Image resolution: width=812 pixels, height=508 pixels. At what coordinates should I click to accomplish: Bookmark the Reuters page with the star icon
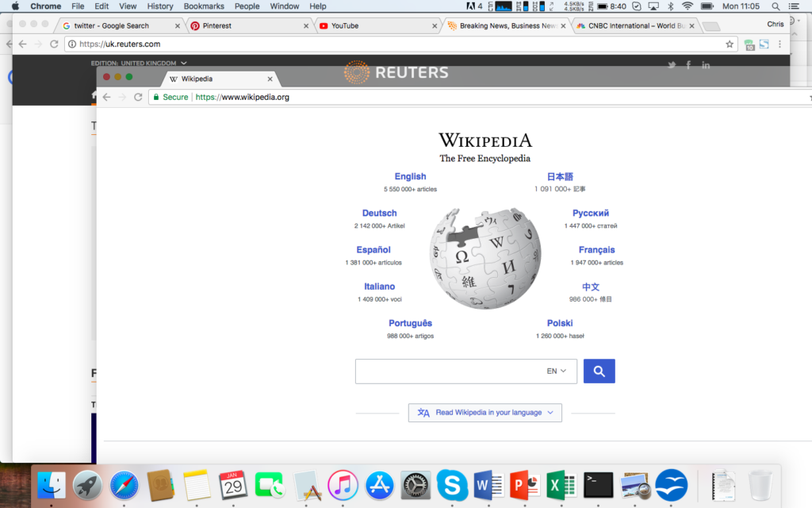pyautogui.click(x=730, y=44)
